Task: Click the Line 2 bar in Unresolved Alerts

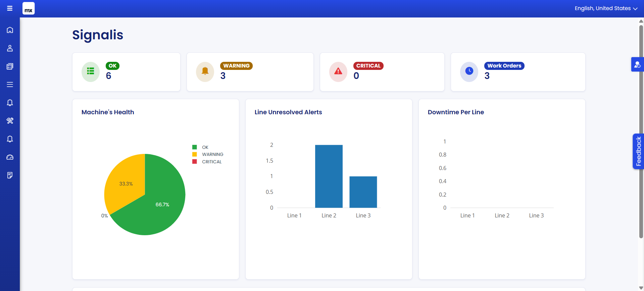Action: point(329,176)
